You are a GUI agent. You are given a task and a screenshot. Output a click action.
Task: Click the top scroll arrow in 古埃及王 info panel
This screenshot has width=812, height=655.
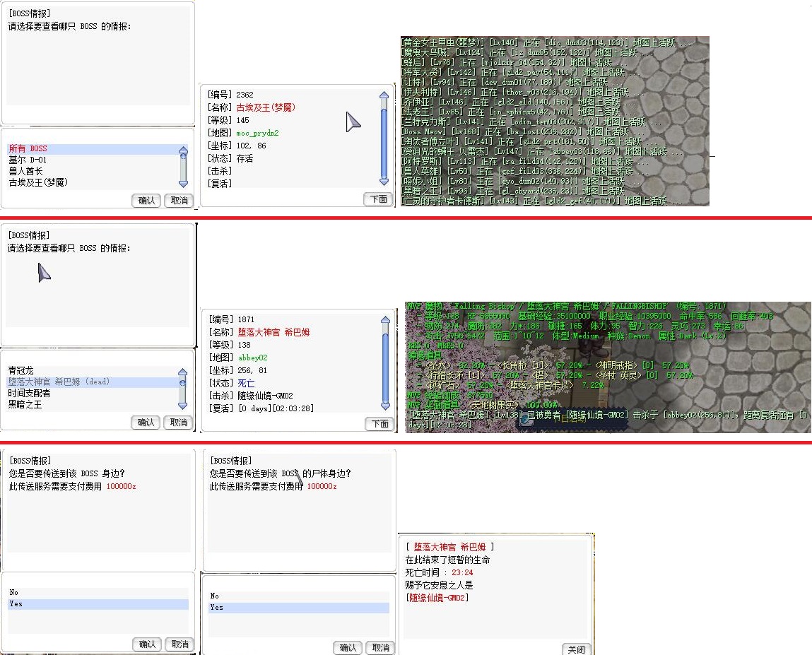(x=384, y=96)
